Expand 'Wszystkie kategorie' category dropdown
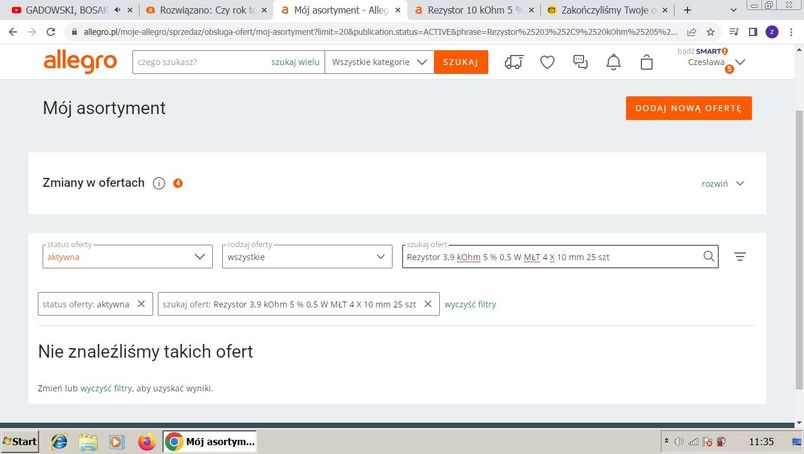Screen dimensions: 804x454 coord(379,62)
